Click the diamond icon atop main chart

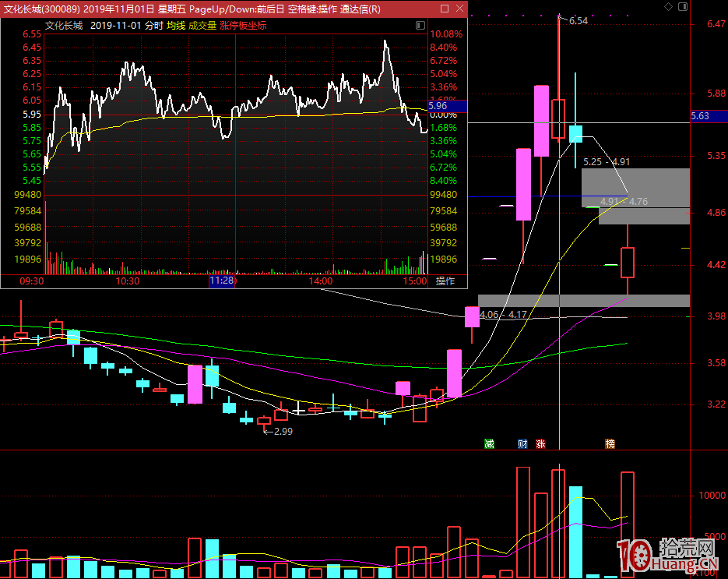pos(668,6)
